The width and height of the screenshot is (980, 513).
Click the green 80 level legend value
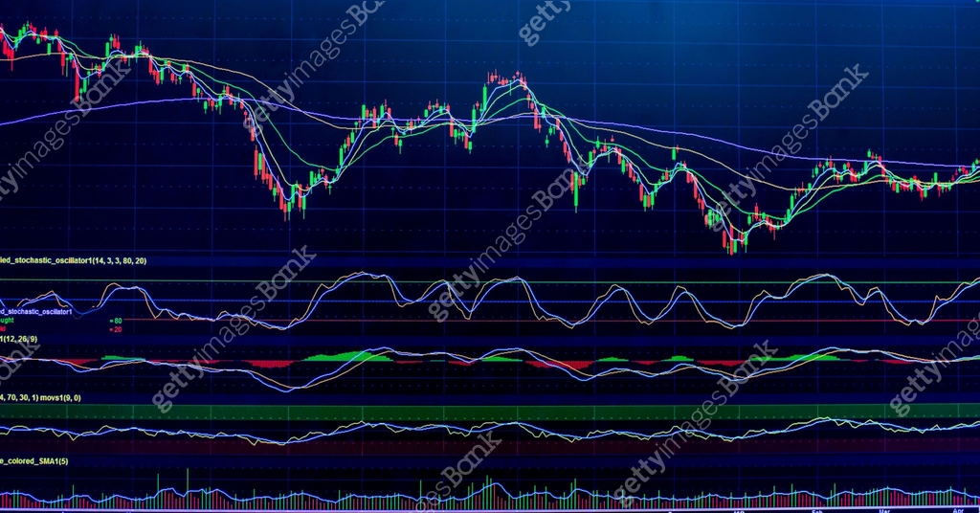pyautogui.click(x=116, y=322)
